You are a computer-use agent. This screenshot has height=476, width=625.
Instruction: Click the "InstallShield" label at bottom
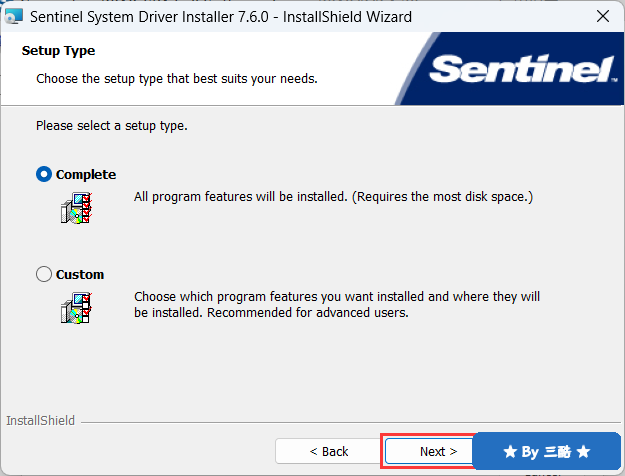[x=40, y=421]
